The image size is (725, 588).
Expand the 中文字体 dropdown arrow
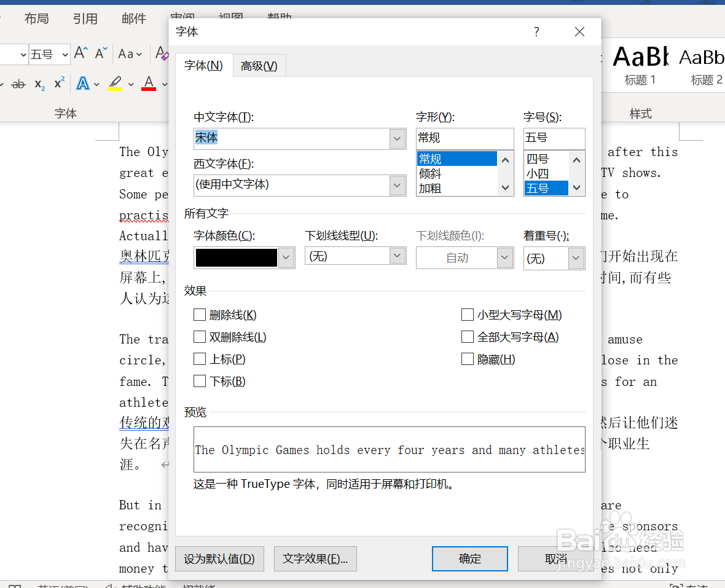[x=397, y=139]
